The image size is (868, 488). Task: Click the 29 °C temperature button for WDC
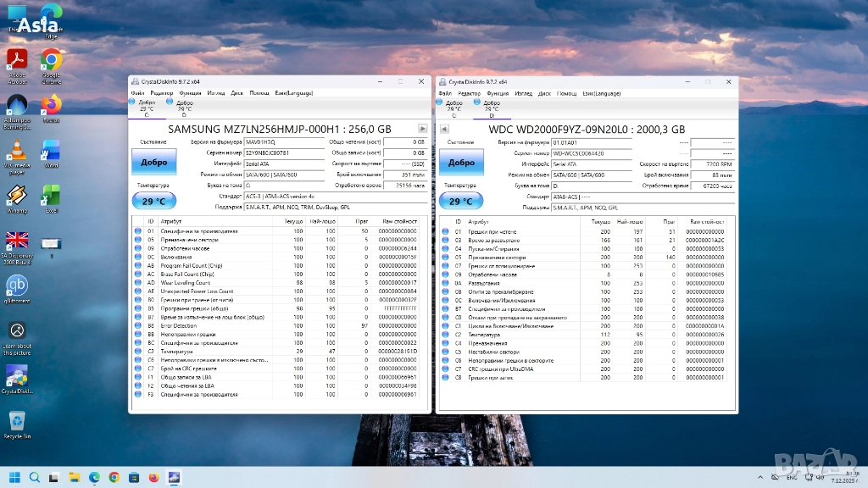click(x=461, y=202)
